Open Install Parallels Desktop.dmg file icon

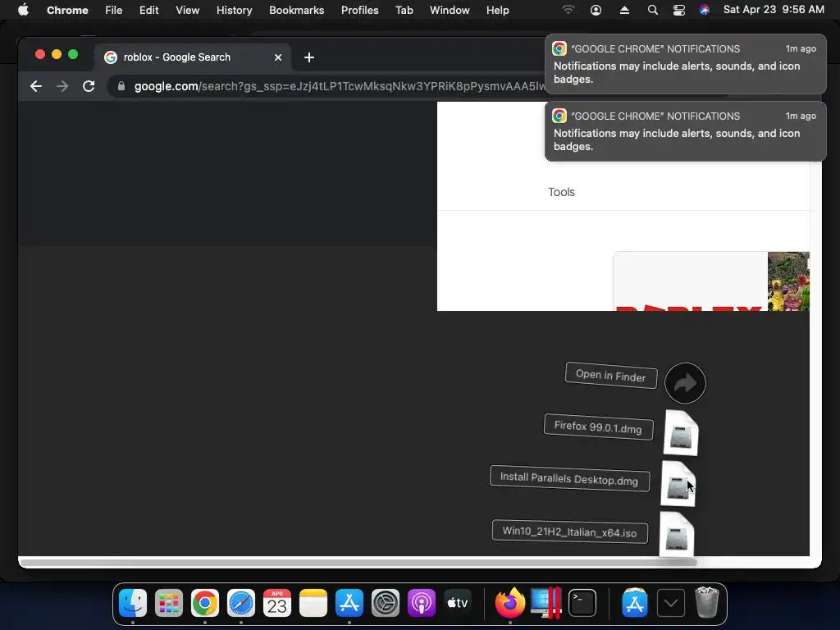678,484
